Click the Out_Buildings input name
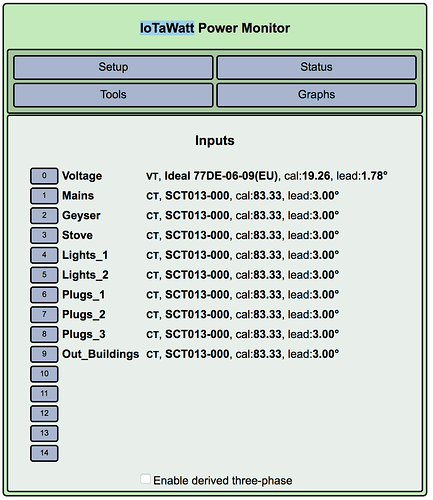433x500 pixels. 101,354
